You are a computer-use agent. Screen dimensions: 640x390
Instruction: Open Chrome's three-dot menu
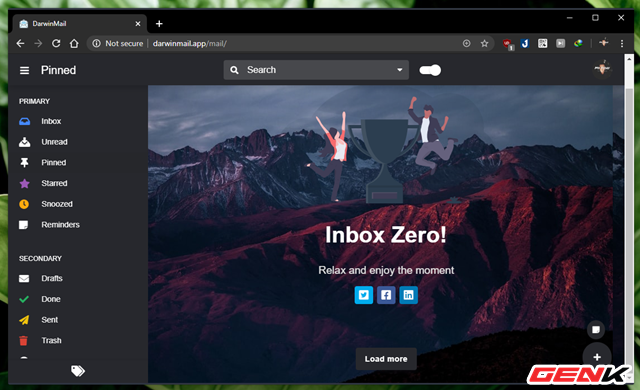coord(622,43)
